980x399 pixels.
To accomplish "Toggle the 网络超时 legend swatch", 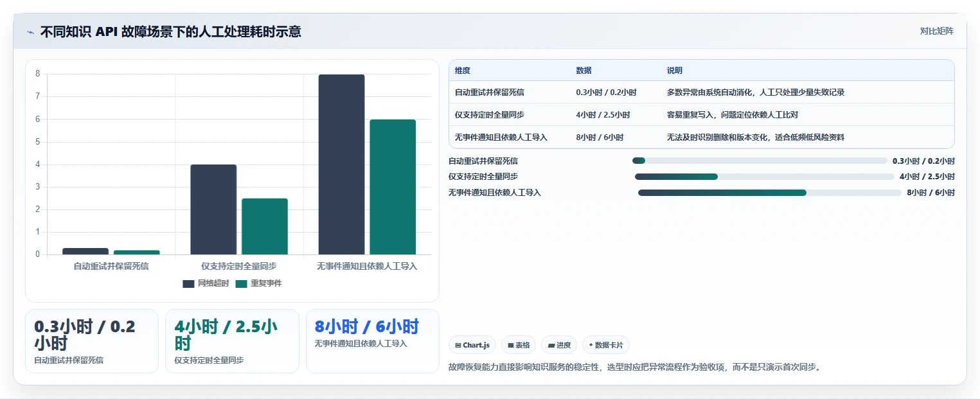I will click(x=188, y=283).
